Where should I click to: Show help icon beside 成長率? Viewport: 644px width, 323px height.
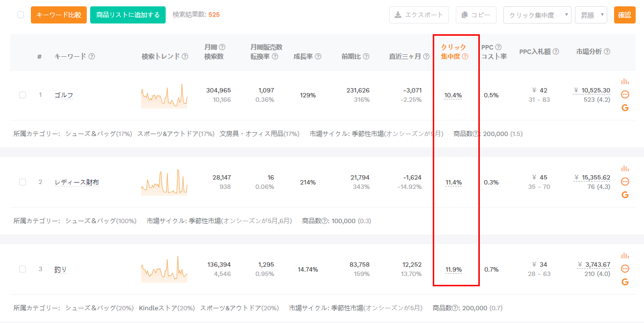click(318, 56)
